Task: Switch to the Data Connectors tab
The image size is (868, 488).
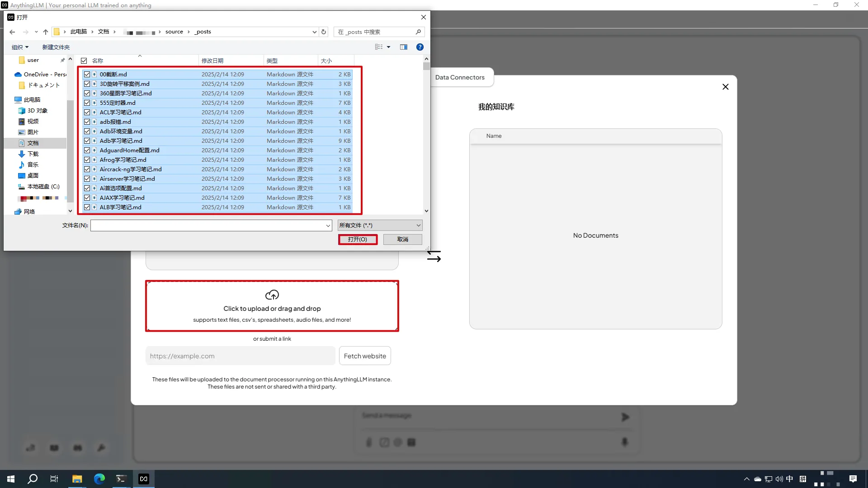Action: [x=460, y=77]
